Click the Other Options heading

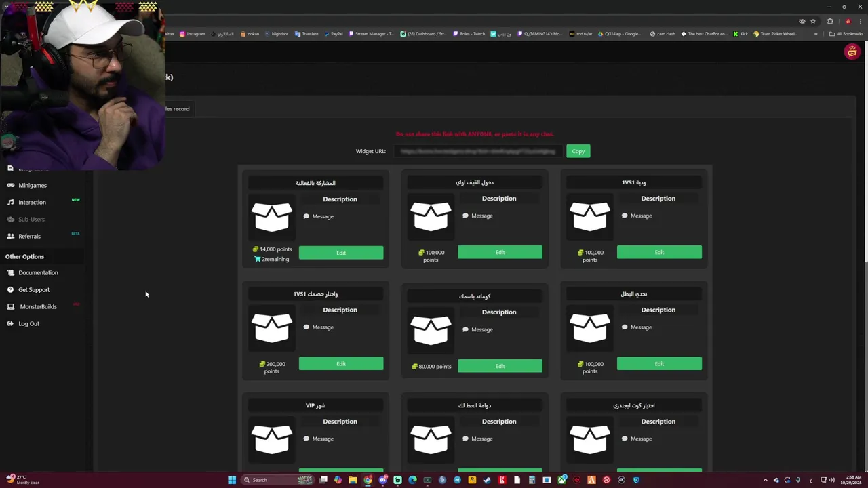[24, 256]
